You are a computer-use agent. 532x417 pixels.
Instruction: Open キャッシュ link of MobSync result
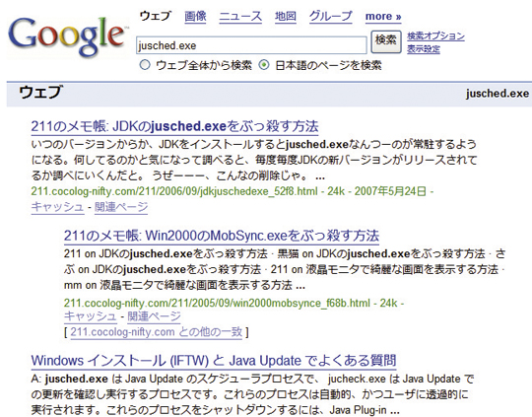point(91,316)
